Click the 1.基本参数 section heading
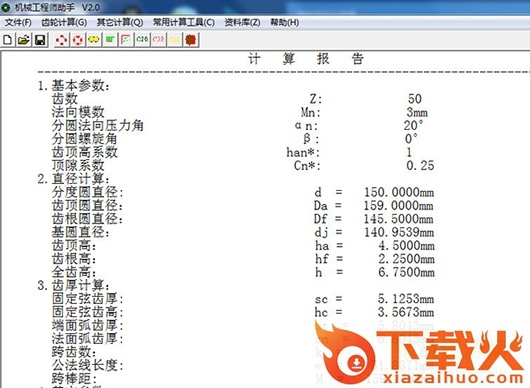 click(x=73, y=86)
